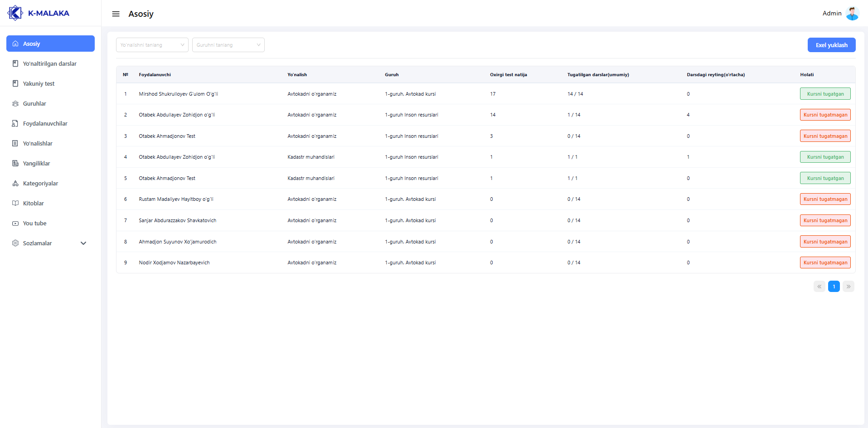Open the Yo'nalishni tanlang dropdown
The height and width of the screenshot is (428, 868).
coord(152,45)
